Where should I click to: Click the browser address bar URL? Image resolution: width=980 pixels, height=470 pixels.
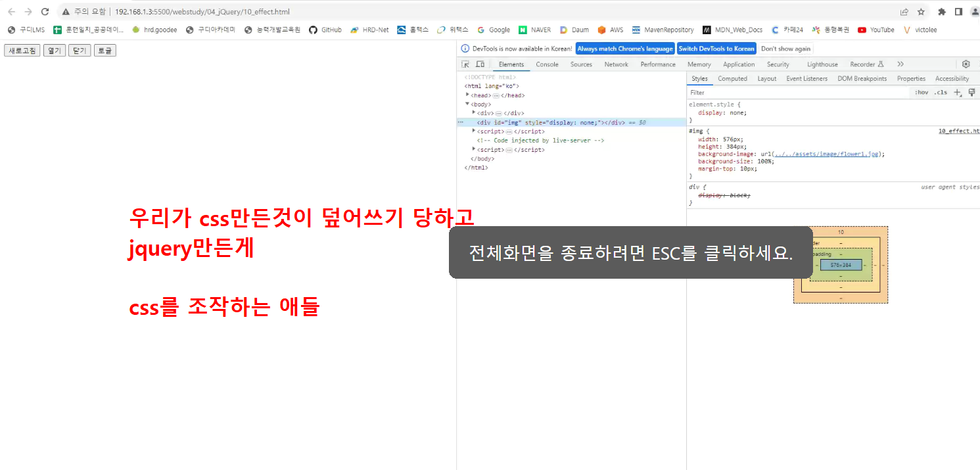202,12
